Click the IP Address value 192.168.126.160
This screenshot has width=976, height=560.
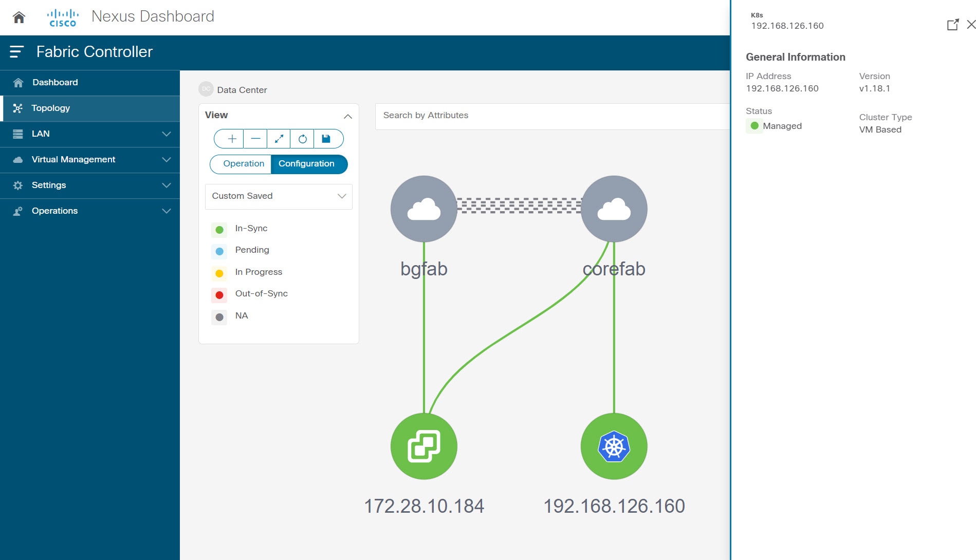[x=782, y=88]
